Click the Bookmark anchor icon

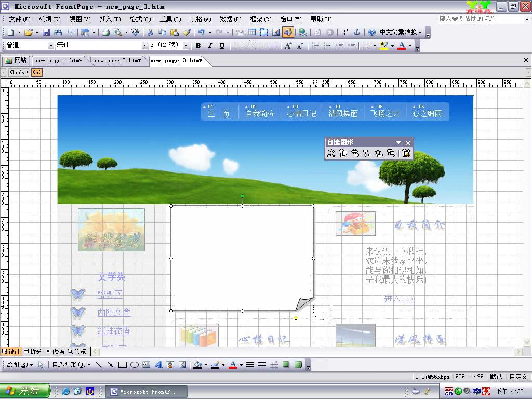pyautogui.click(x=356, y=32)
